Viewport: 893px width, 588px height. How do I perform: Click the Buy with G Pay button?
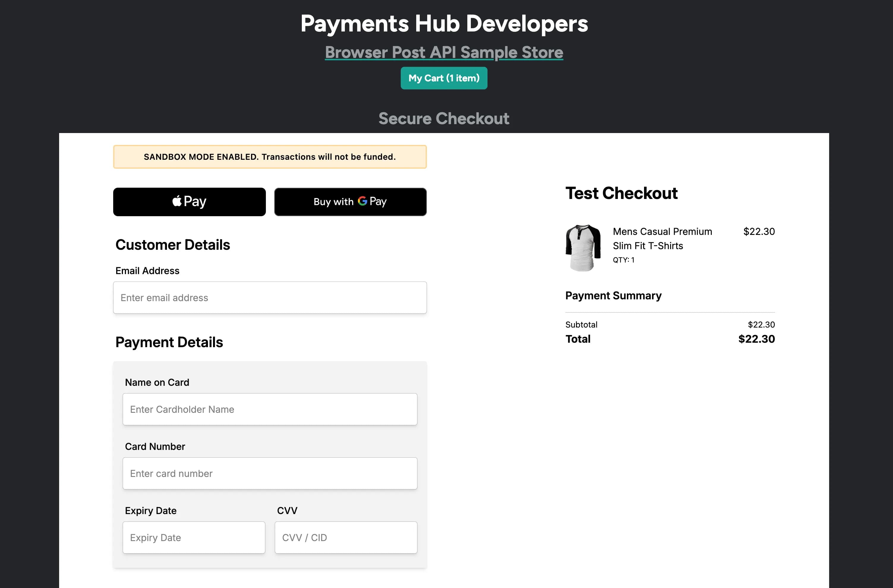click(351, 202)
